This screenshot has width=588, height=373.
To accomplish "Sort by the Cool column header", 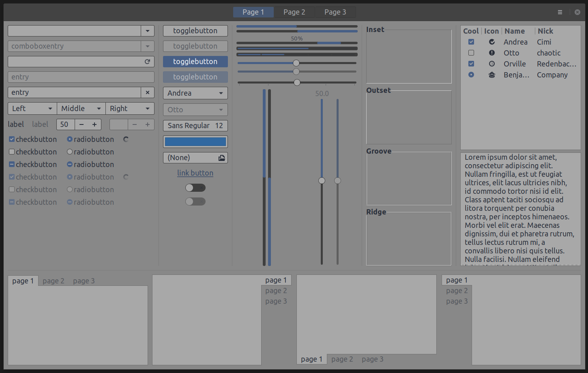I will pyautogui.click(x=471, y=31).
